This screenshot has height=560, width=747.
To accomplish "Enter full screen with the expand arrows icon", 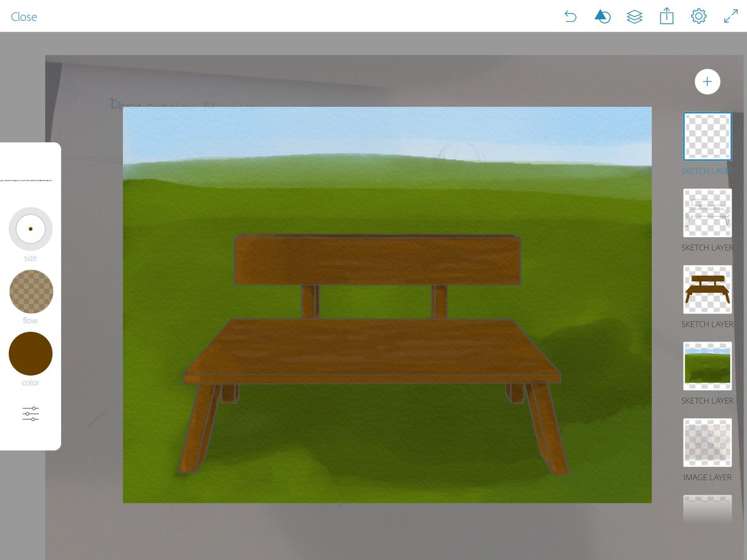I will pos(731,17).
